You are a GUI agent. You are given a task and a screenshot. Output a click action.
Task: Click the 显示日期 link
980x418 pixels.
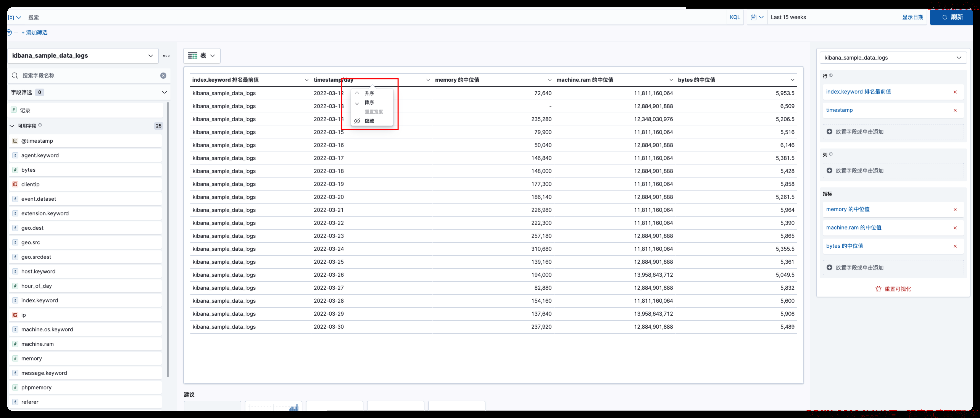point(912,18)
